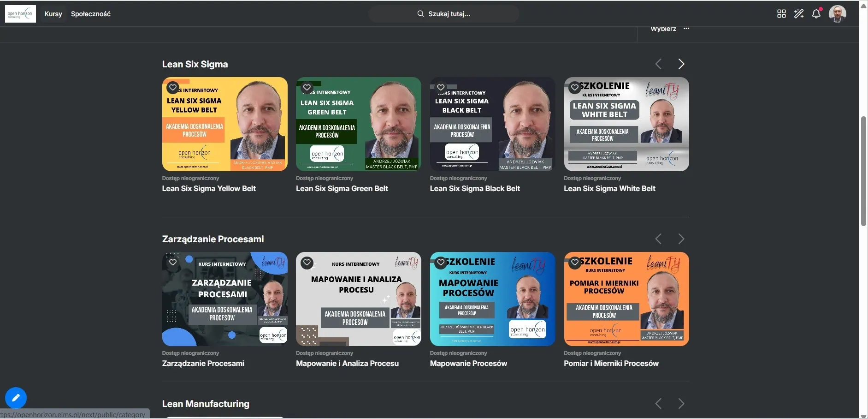Open the Lean Six Sigma Black Belt title link
Image resolution: width=868 pixels, height=419 pixels.
pyautogui.click(x=474, y=188)
